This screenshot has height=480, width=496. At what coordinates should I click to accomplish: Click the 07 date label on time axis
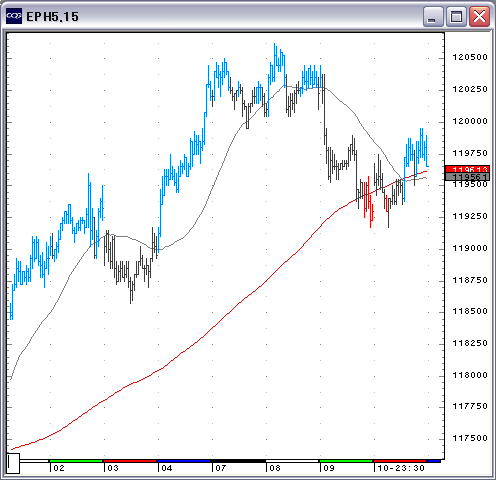tap(221, 468)
